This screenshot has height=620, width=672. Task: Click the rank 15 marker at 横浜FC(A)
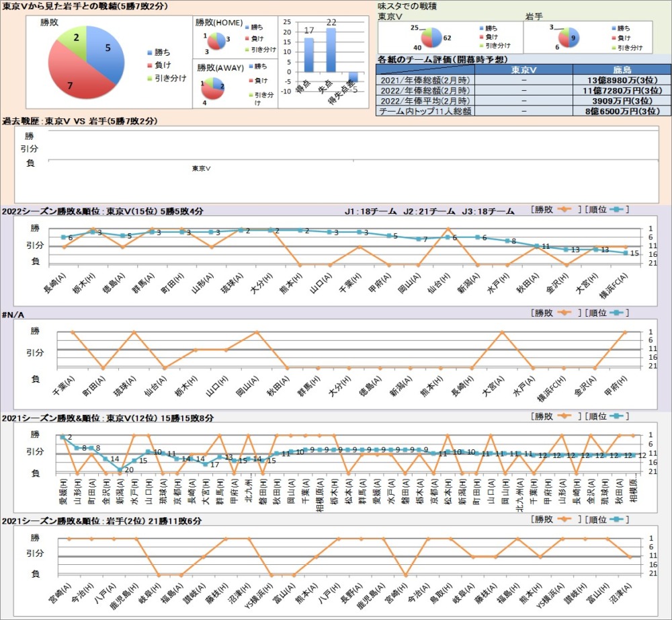pyautogui.click(x=626, y=254)
